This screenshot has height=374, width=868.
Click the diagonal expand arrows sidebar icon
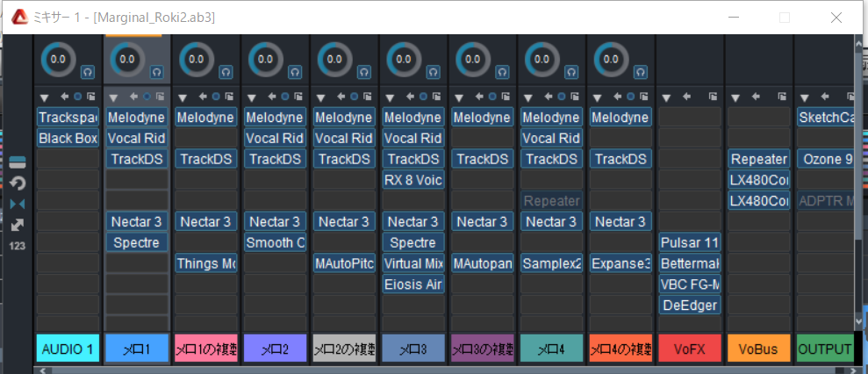coord(18,225)
